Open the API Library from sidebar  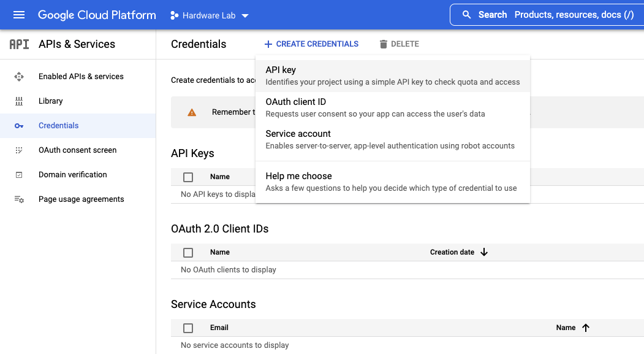click(x=50, y=101)
